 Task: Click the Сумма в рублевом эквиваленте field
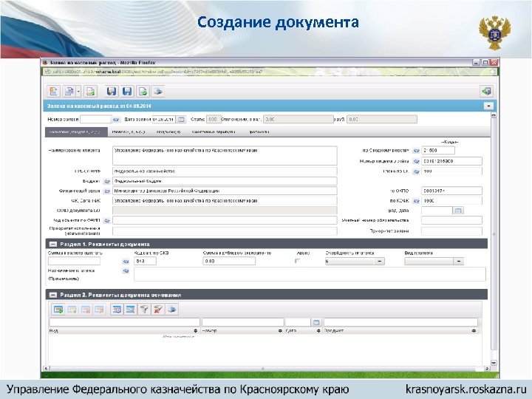tap(229, 261)
